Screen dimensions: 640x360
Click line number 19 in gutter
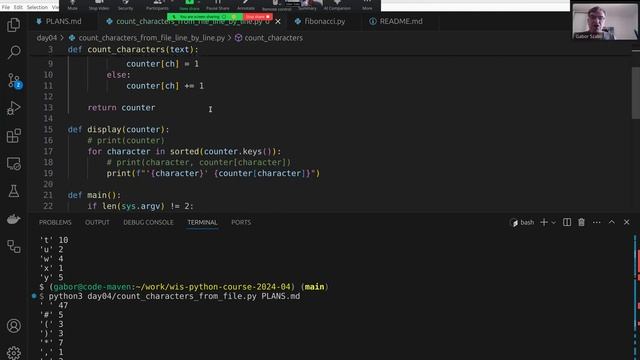coord(48,173)
